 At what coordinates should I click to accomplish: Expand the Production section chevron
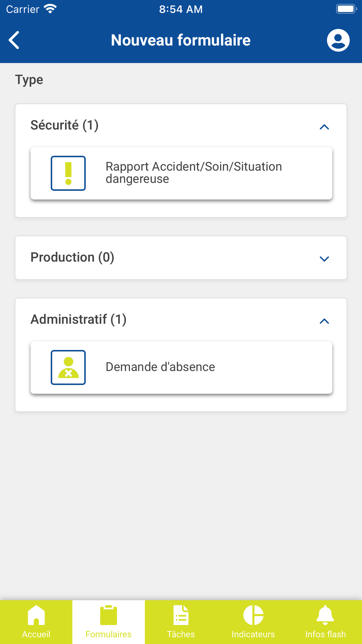click(324, 259)
